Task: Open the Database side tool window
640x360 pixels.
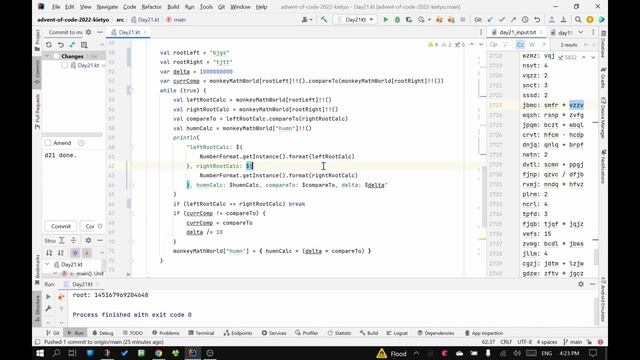Action: [603, 44]
